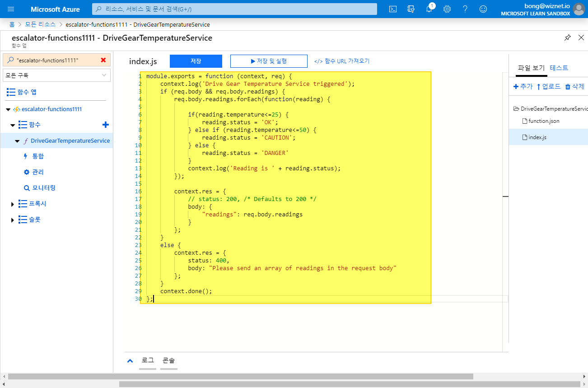This screenshot has height=388, width=588.
Task: Switch to the 테스트 tab
Action: [x=559, y=68]
